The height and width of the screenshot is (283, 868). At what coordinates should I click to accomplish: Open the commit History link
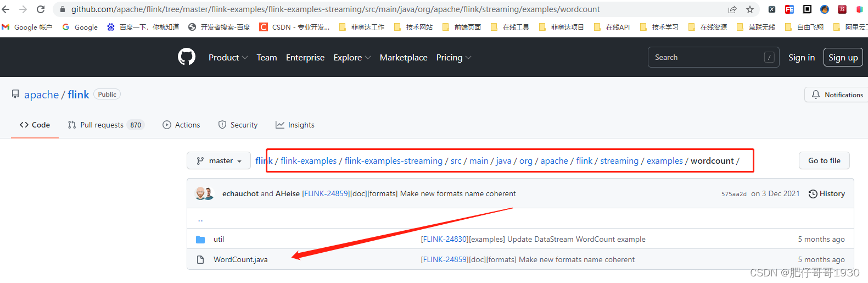[x=826, y=193]
